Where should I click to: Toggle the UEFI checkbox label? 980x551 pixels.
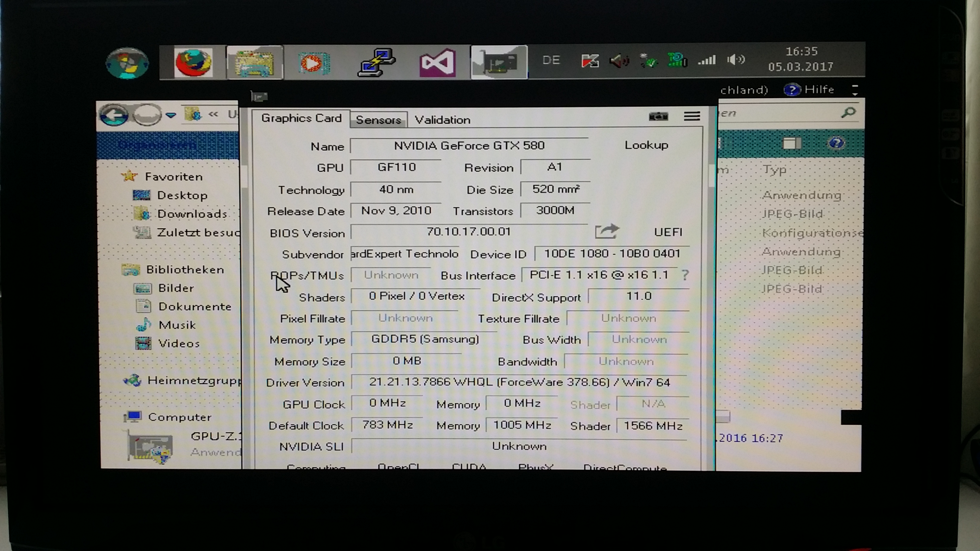click(668, 232)
